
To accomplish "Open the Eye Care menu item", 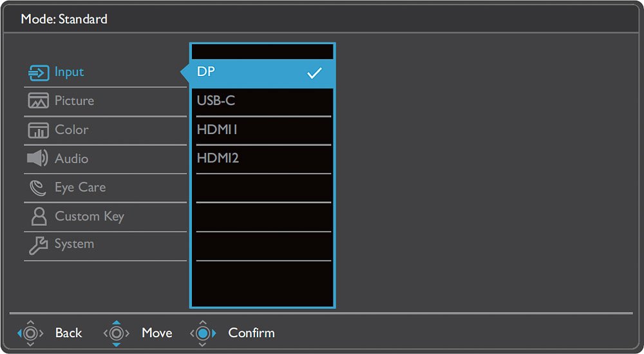I will (x=105, y=188).
